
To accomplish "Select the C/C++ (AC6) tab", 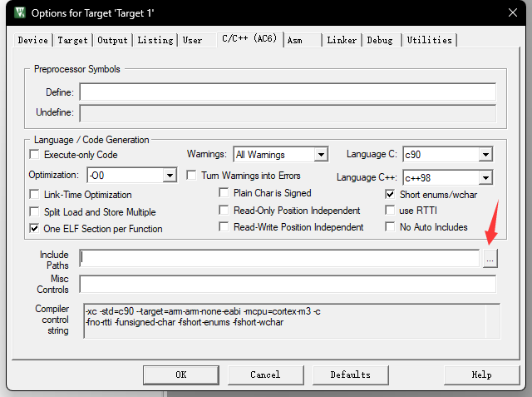I will coord(249,38).
